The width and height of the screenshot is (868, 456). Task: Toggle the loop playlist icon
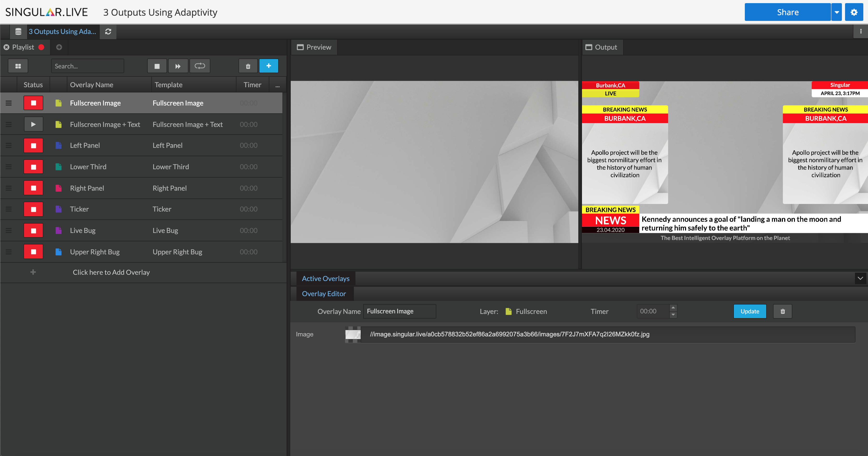(199, 66)
